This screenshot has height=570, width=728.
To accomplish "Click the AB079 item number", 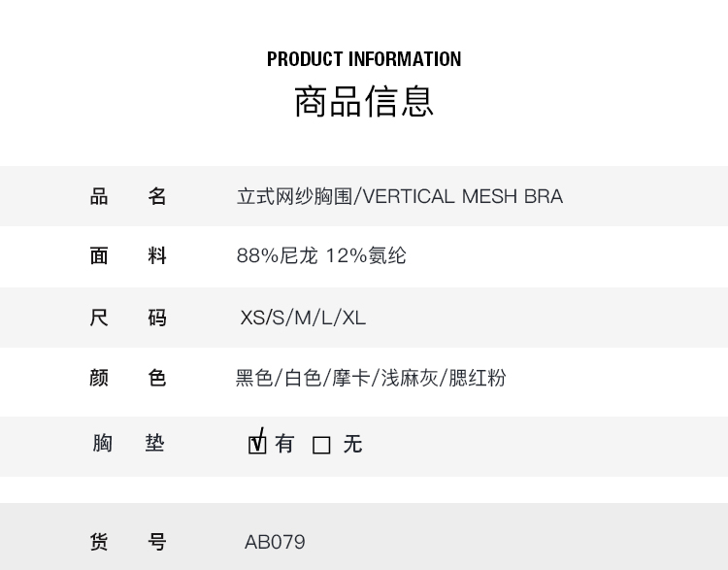I will pos(275,542).
